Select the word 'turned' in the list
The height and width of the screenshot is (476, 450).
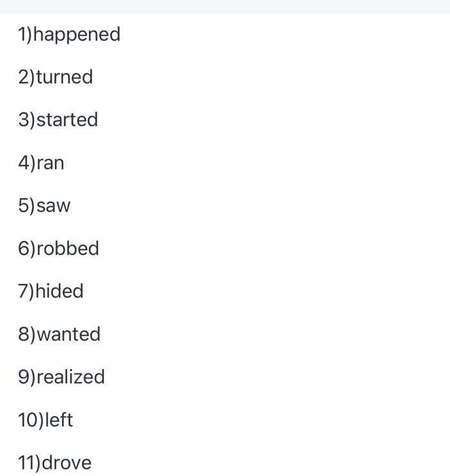point(64,77)
